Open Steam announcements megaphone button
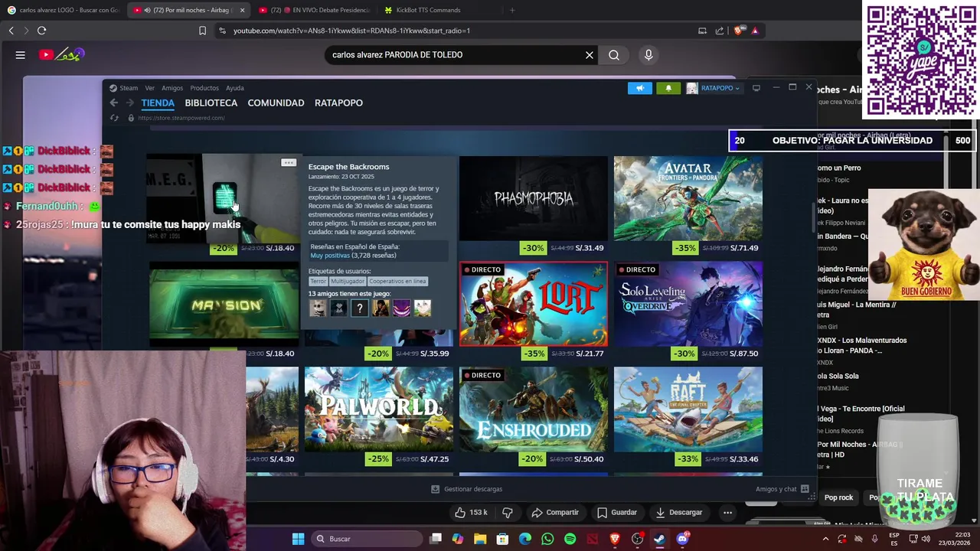The image size is (980, 551). click(x=640, y=88)
